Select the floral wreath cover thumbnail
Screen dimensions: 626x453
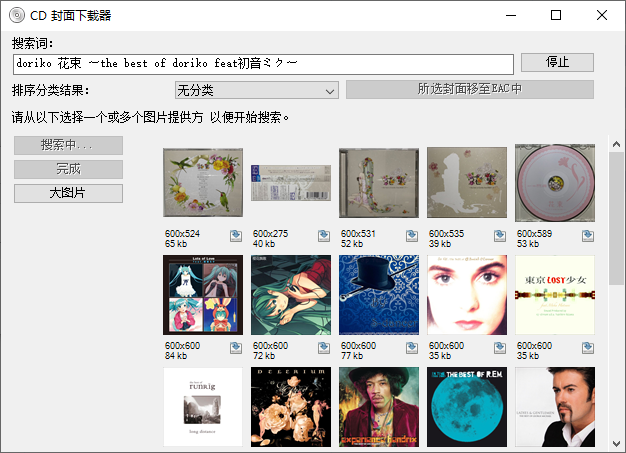coord(202,184)
